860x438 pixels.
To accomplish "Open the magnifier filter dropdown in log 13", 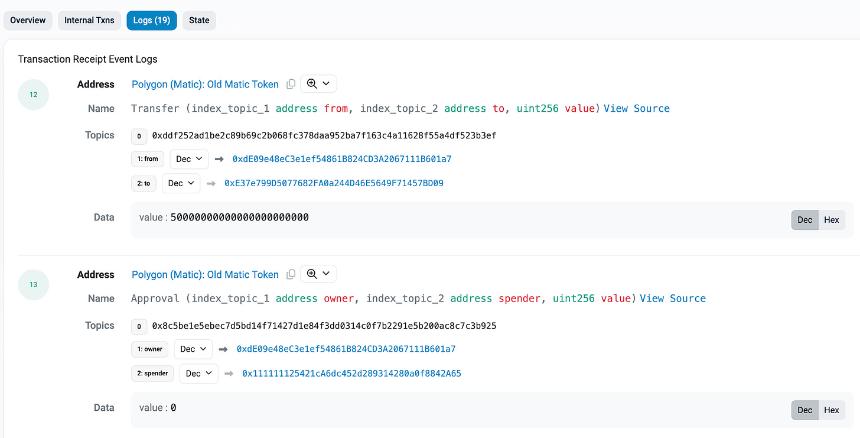I will coord(318,274).
